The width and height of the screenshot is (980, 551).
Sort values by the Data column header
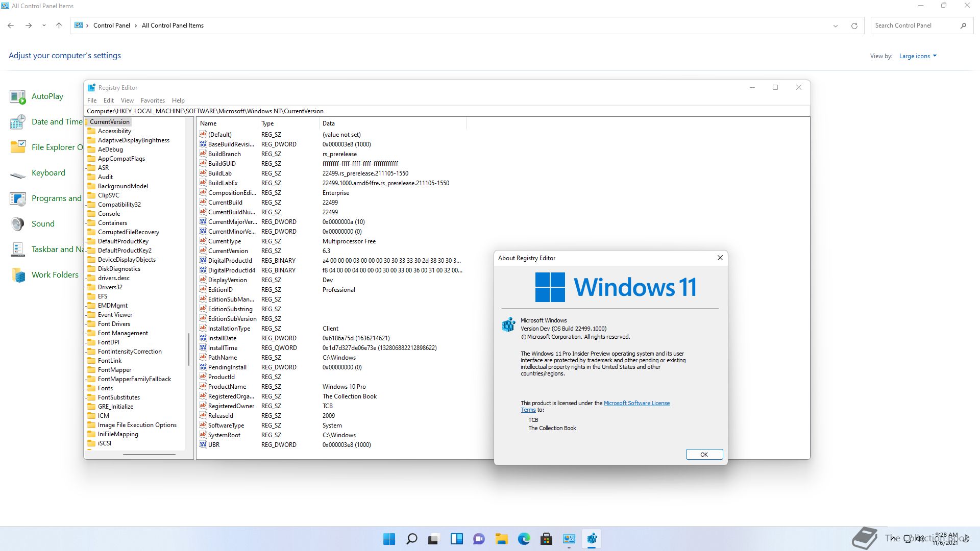393,123
